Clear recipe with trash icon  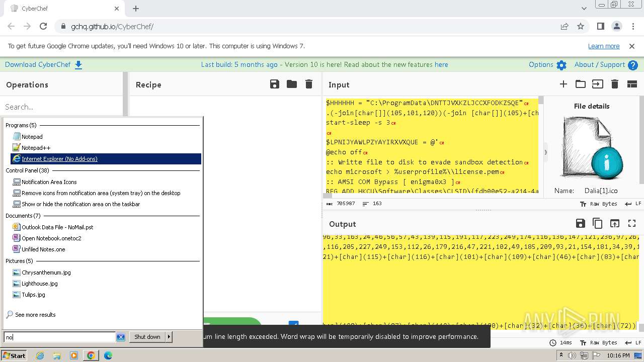pyautogui.click(x=309, y=84)
